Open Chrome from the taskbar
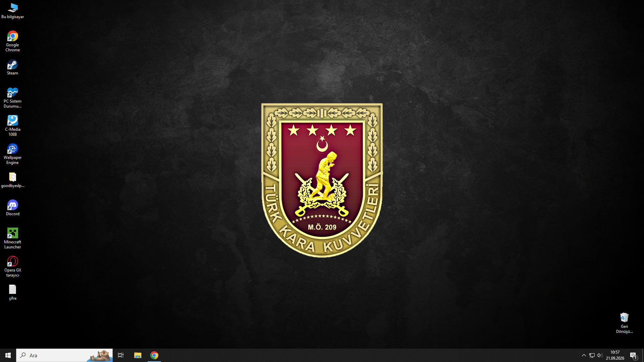Screen dimensions: 644x362 (x=154, y=355)
